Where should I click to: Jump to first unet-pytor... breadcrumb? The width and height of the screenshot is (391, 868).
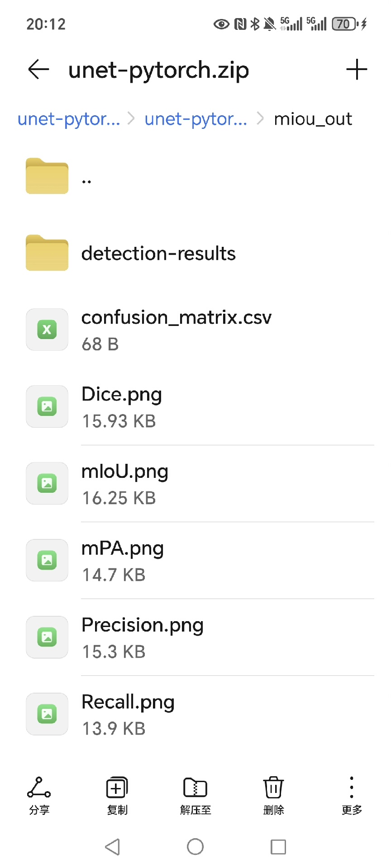pos(69,119)
